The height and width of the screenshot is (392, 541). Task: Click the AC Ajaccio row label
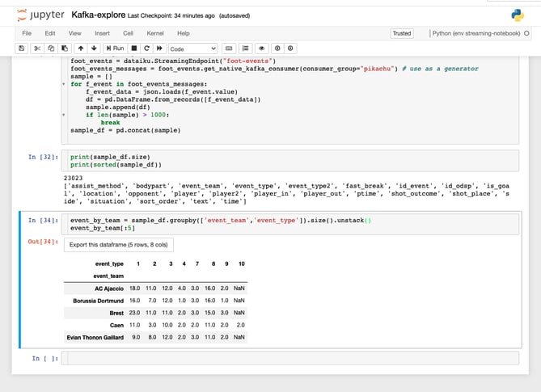[109, 289]
